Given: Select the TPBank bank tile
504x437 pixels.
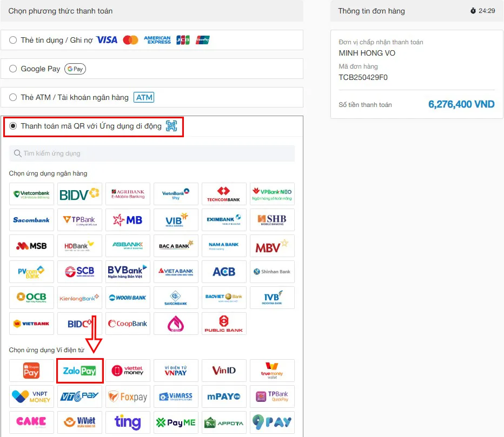Looking at the screenshot, I should pyautogui.click(x=79, y=220).
